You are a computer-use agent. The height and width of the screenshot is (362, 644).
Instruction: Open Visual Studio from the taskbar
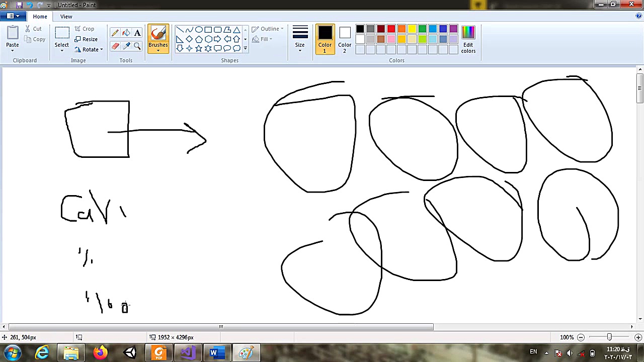coord(188,352)
